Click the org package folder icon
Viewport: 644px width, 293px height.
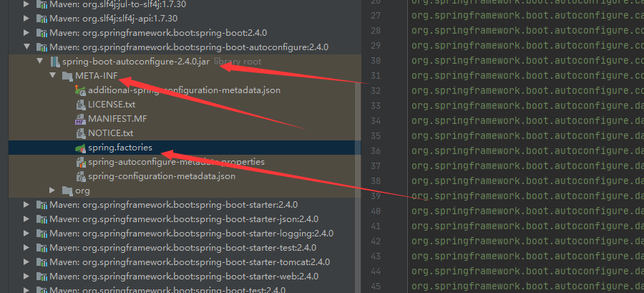67,191
